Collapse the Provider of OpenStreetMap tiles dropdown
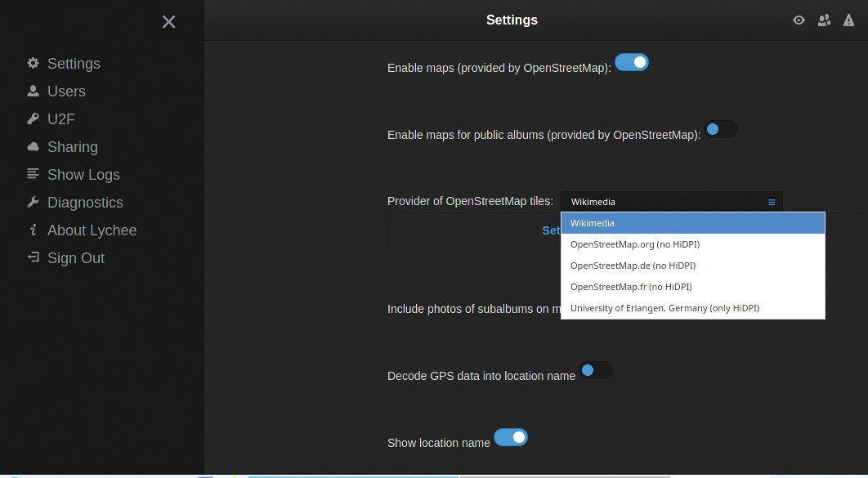Viewport: 868px width, 478px height. [672, 202]
